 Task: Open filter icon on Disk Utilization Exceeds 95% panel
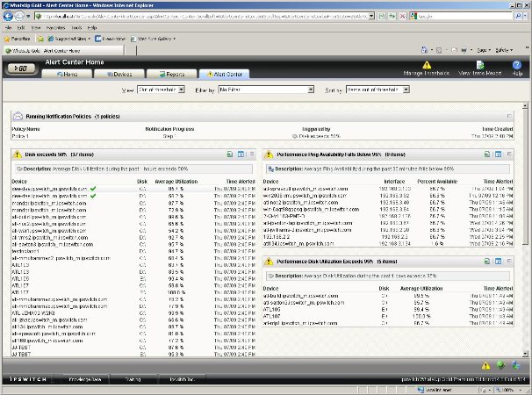click(x=498, y=262)
